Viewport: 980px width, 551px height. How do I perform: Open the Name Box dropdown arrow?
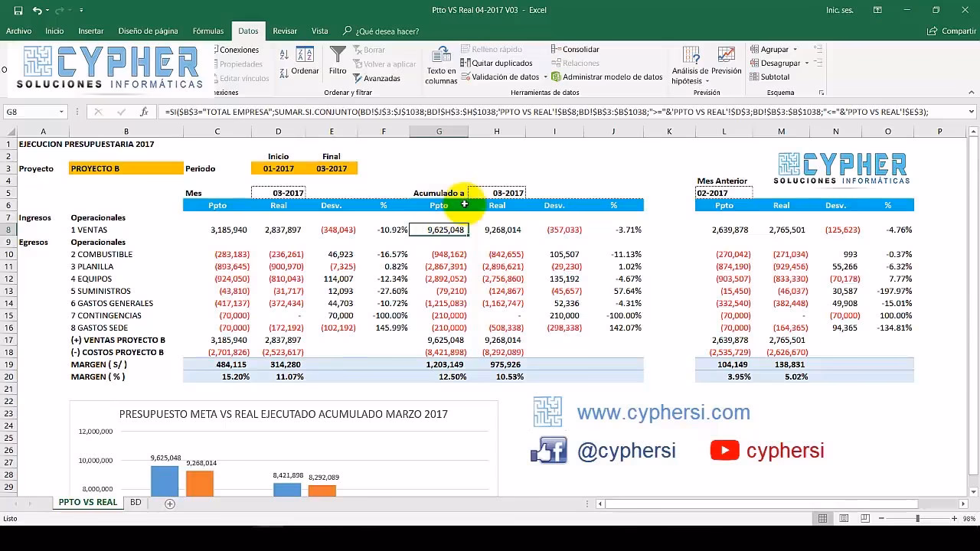click(x=61, y=112)
